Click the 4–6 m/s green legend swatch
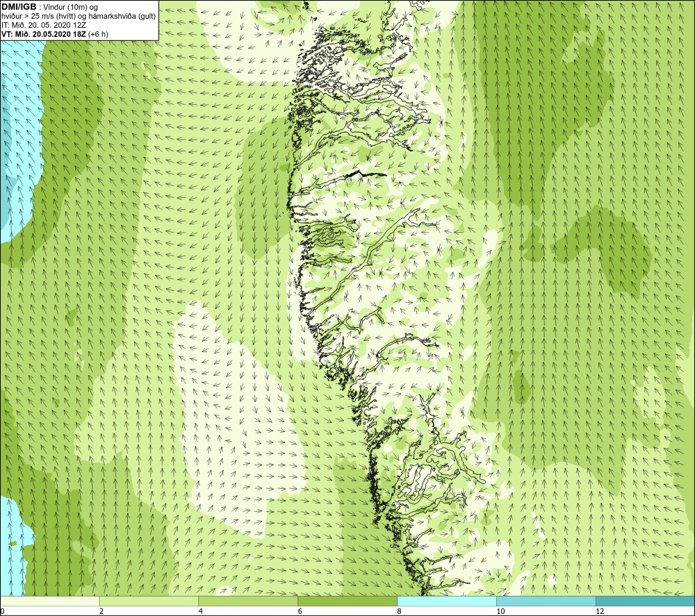This screenshot has height=616, width=695. point(248,601)
